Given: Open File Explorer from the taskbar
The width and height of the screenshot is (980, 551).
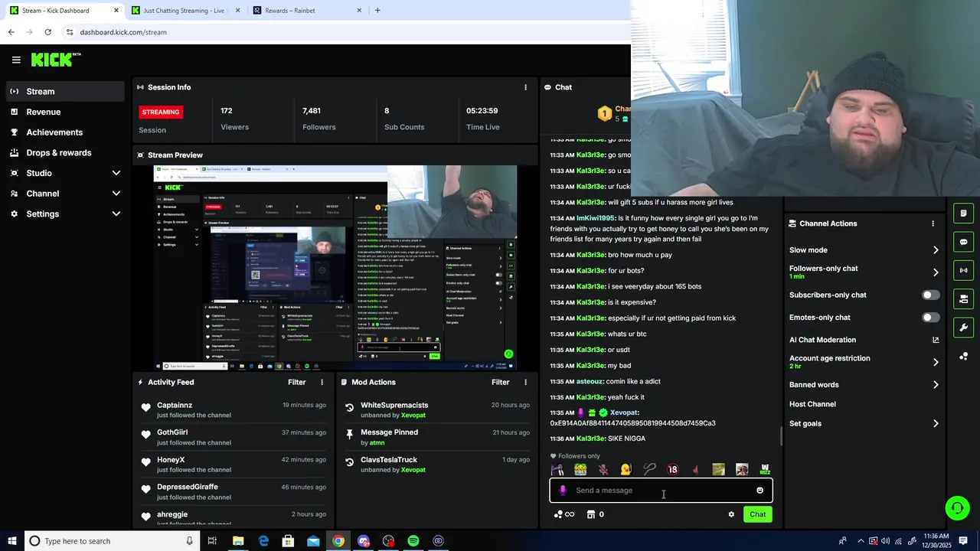Looking at the screenshot, I should point(238,541).
